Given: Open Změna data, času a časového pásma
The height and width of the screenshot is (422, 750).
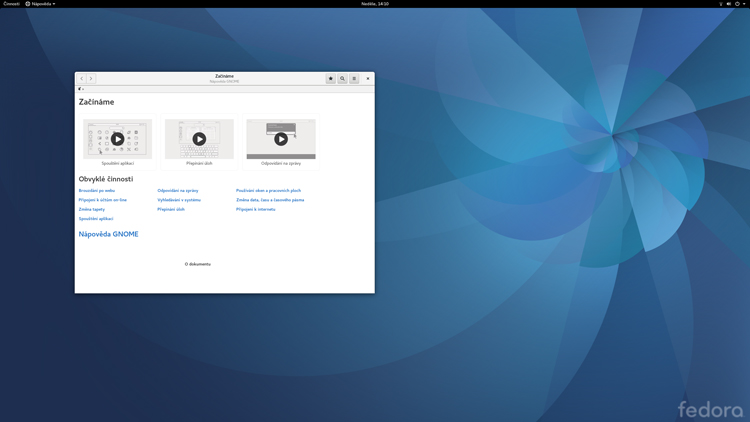Looking at the screenshot, I should [270, 200].
